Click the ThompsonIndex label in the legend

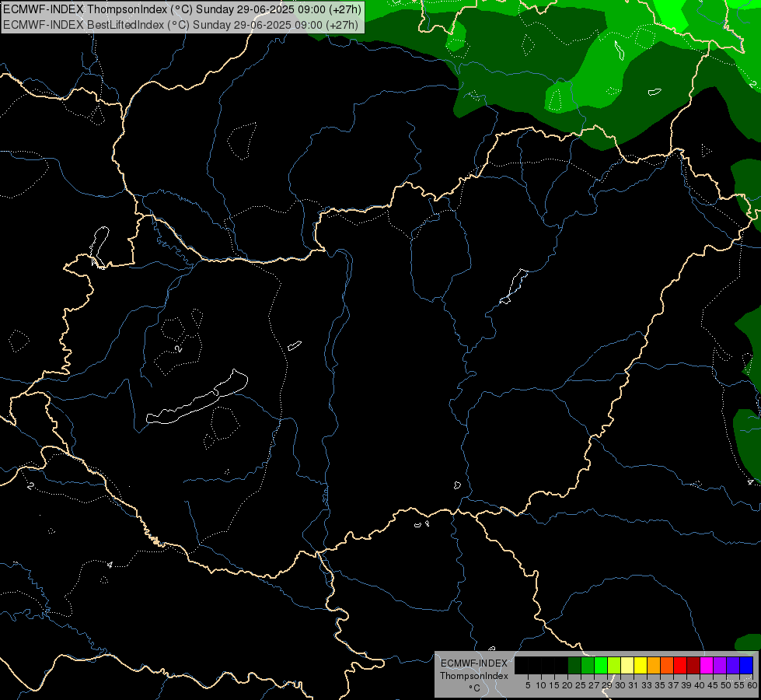point(474,676)
